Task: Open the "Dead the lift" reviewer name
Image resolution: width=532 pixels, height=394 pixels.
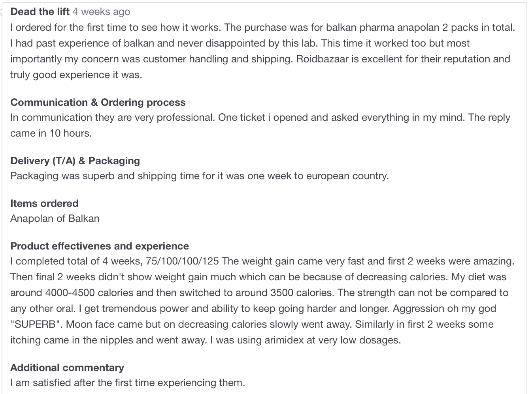Action: pyautogui.click(x=40, y=12)
